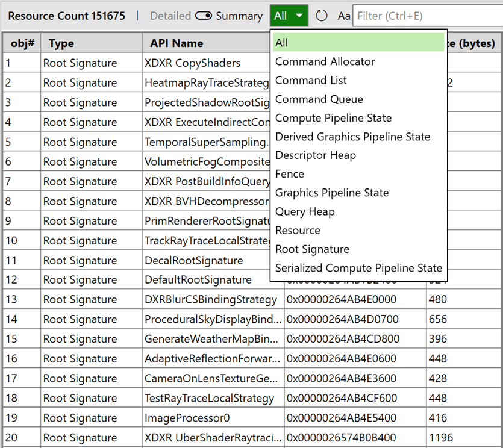Sort by the API Name column header

pyautogui.click(x=207, y=43)
